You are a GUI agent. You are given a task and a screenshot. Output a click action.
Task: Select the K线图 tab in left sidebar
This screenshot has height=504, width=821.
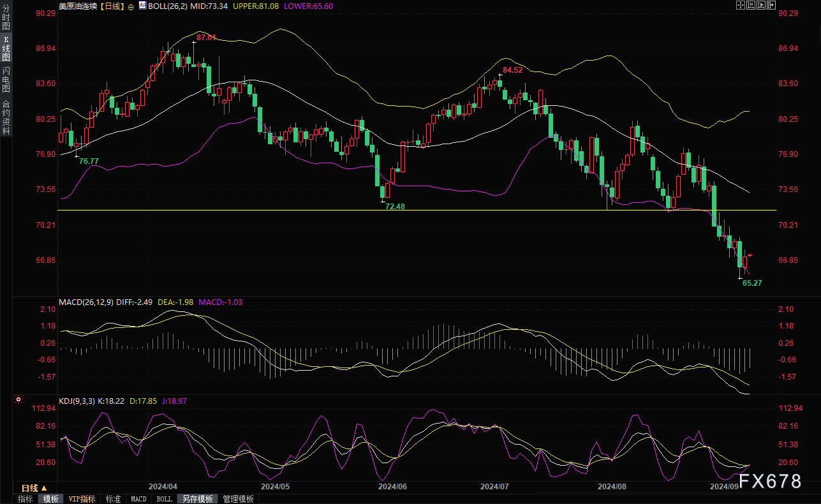tap(6, 48)
